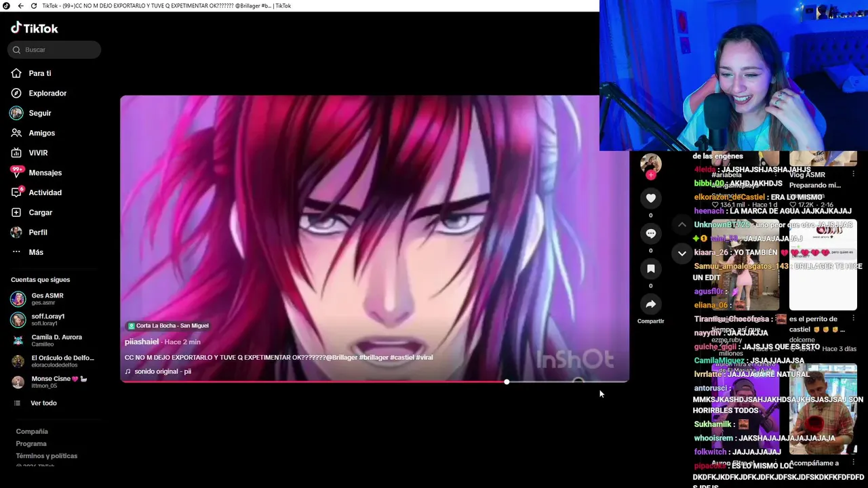Image resolution: width=868 pixels, height=488 pixels.
Task: Click the video progress bar handle
Action: pos(507,382)
